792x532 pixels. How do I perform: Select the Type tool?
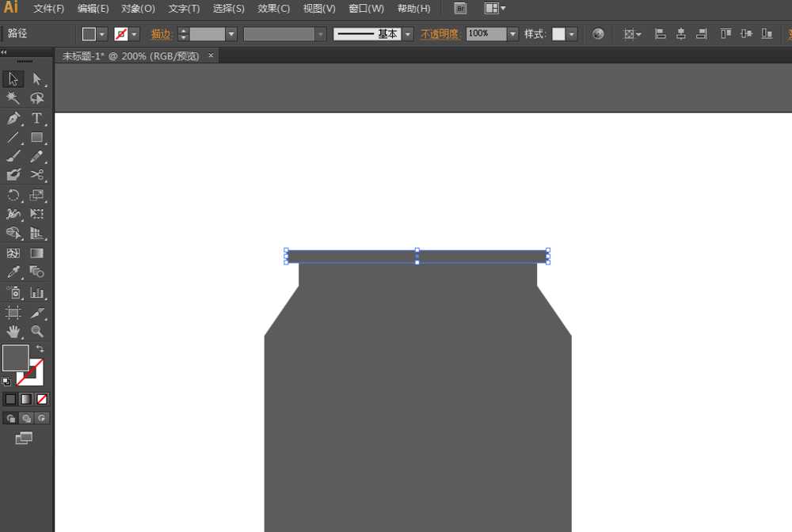[37, 118]
